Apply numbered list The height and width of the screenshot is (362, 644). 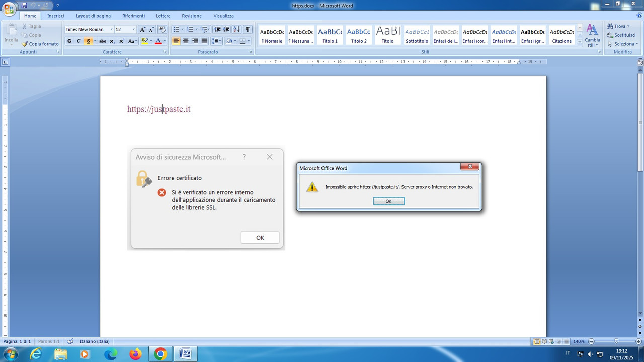tap(190, 30)
